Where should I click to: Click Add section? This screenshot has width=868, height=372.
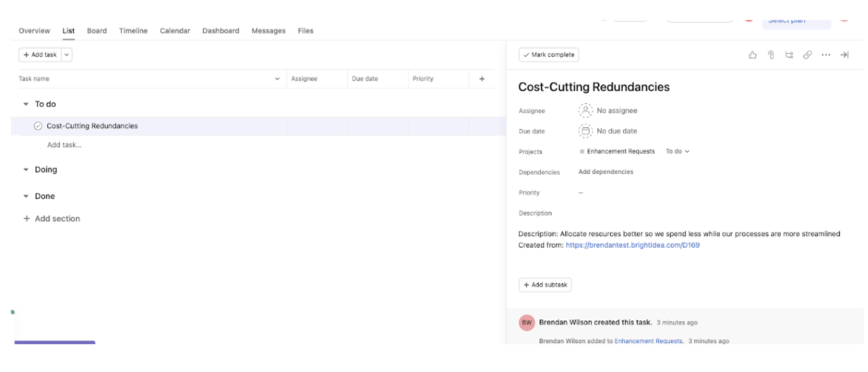pyautogui.click(x=52, y=219)
